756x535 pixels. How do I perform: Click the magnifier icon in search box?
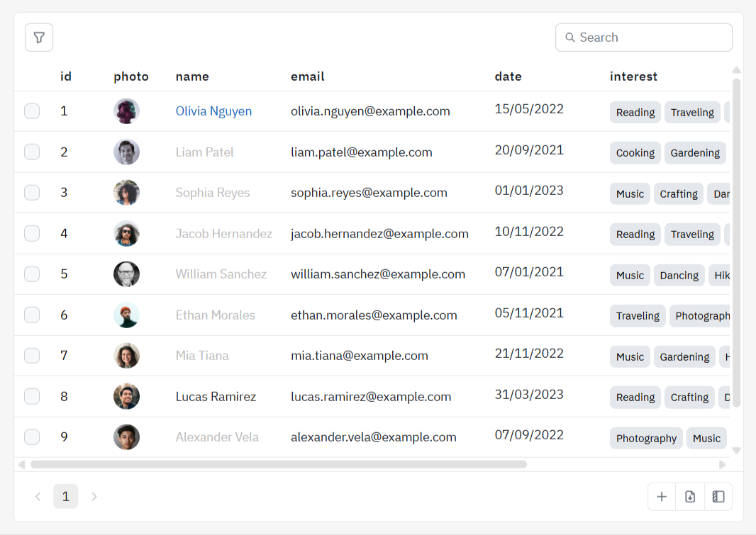pos(569,38)
